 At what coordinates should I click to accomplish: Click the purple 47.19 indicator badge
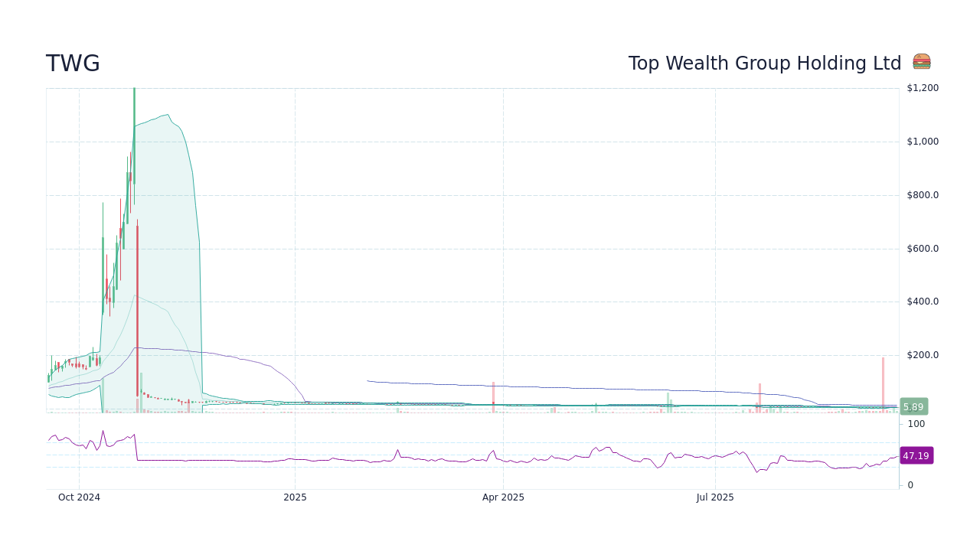pyautogui.click(x=916, y=455)
